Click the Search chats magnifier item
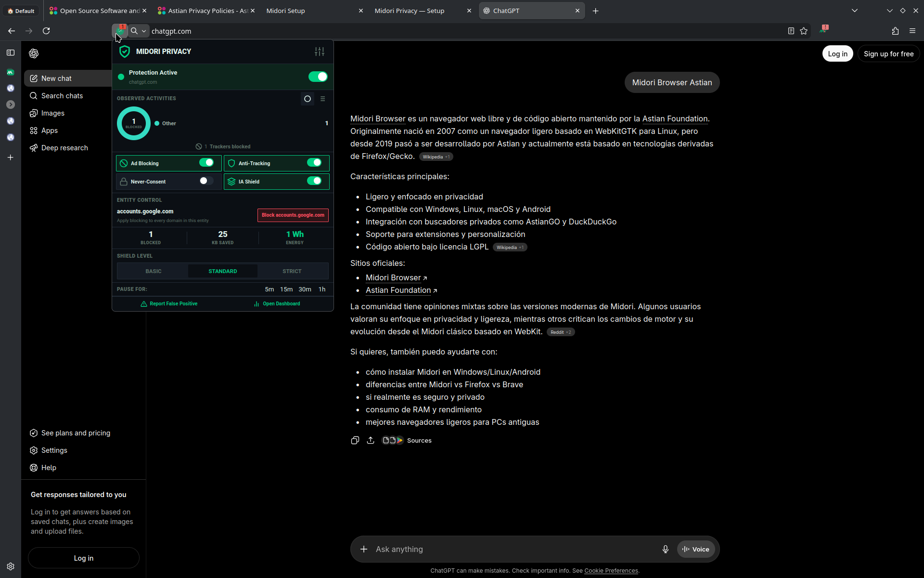This screenshot has width=924, height=578. tap(68, 96)
